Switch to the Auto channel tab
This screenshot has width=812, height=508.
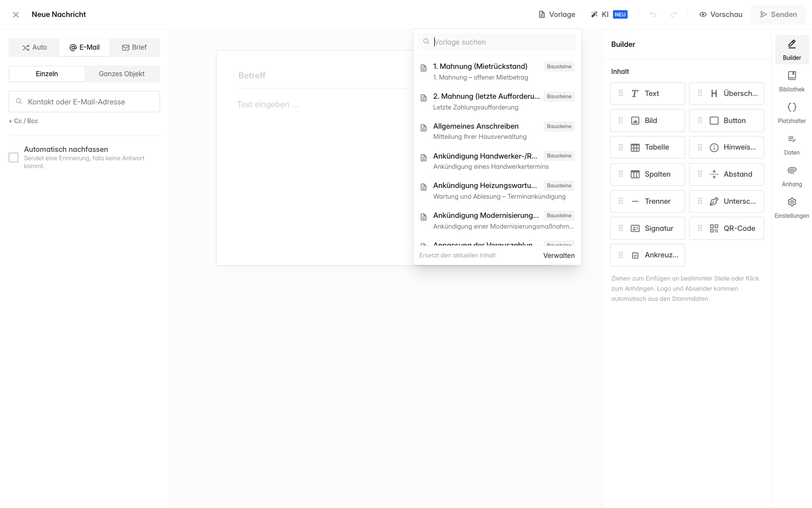click(x=34, y=47)
